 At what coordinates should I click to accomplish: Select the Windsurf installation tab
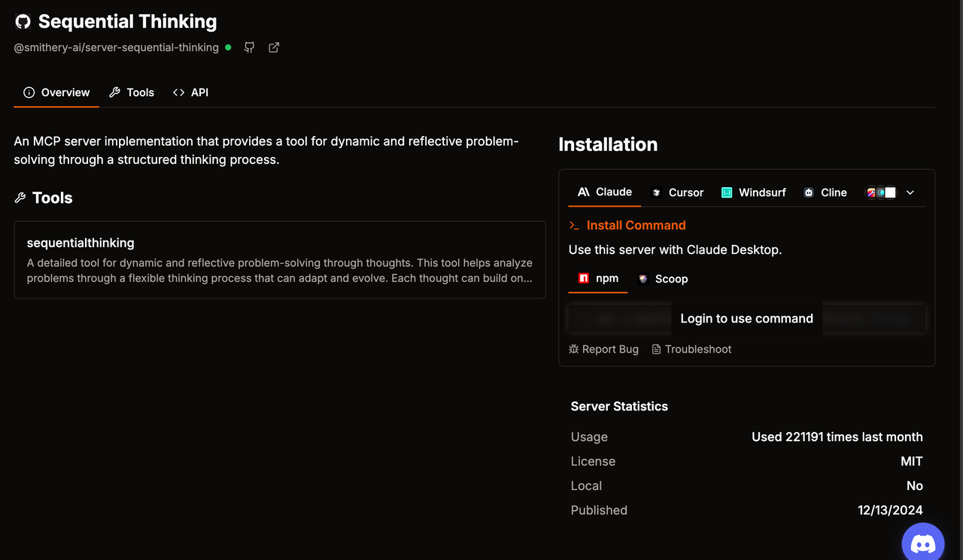coord(753,192)
